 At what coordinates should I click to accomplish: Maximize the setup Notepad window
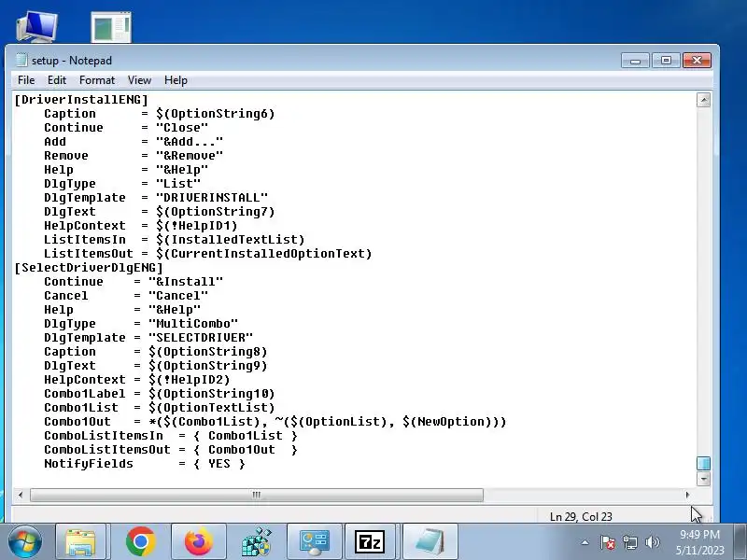(x=666, y=61)
